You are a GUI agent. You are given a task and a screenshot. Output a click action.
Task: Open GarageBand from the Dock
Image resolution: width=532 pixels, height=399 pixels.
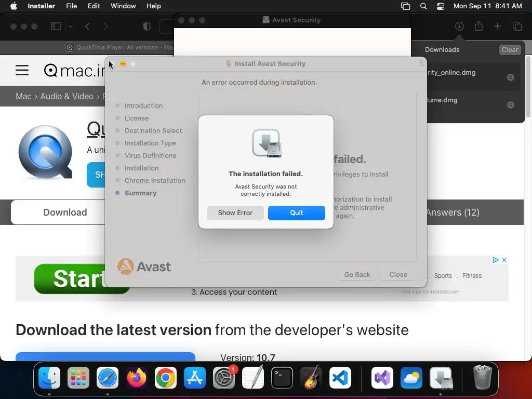(311, 378)
